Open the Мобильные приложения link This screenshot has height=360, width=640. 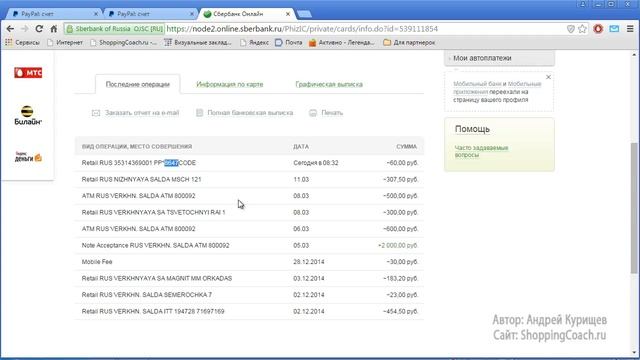tap(497, 88)
